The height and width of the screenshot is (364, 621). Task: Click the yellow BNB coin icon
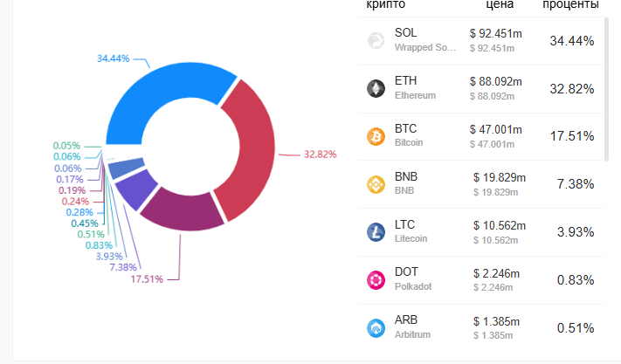coord(376,183)
